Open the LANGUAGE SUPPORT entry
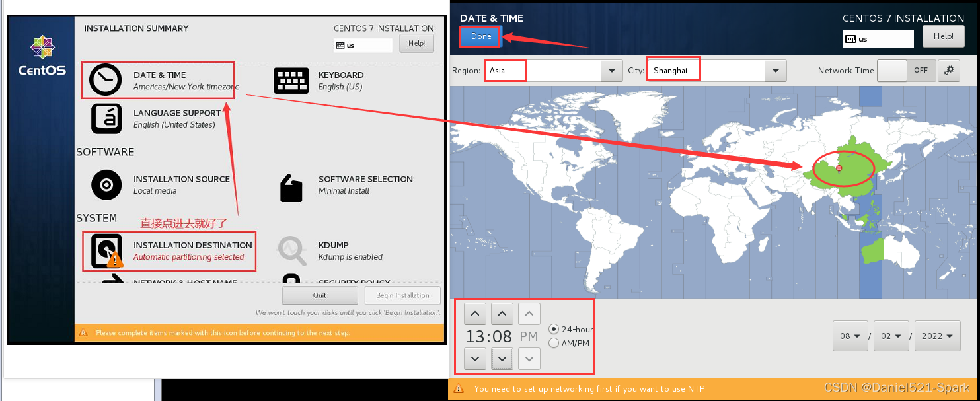Viewport: 980px width, 401px height. pos(157,118)
